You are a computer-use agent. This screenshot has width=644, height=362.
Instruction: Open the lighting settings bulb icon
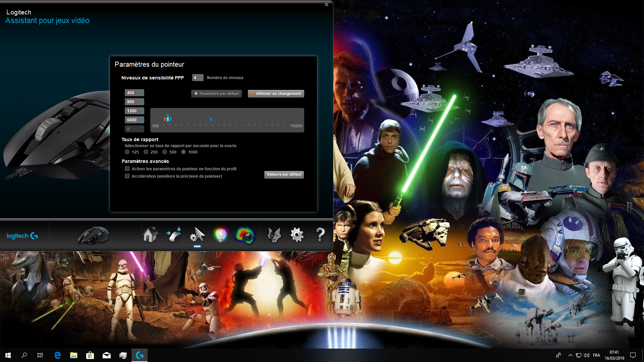[220, 235]
